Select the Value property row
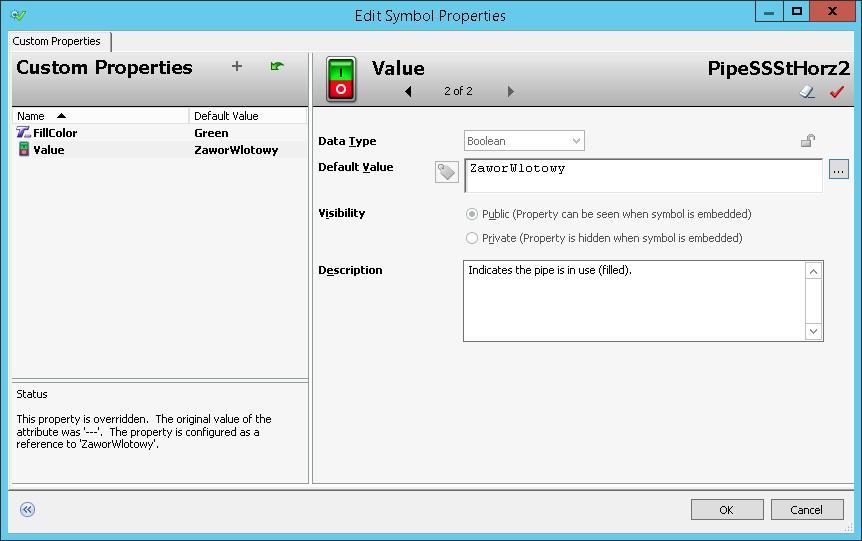Viewport: 862px width, 541px height. click(159, 150)
